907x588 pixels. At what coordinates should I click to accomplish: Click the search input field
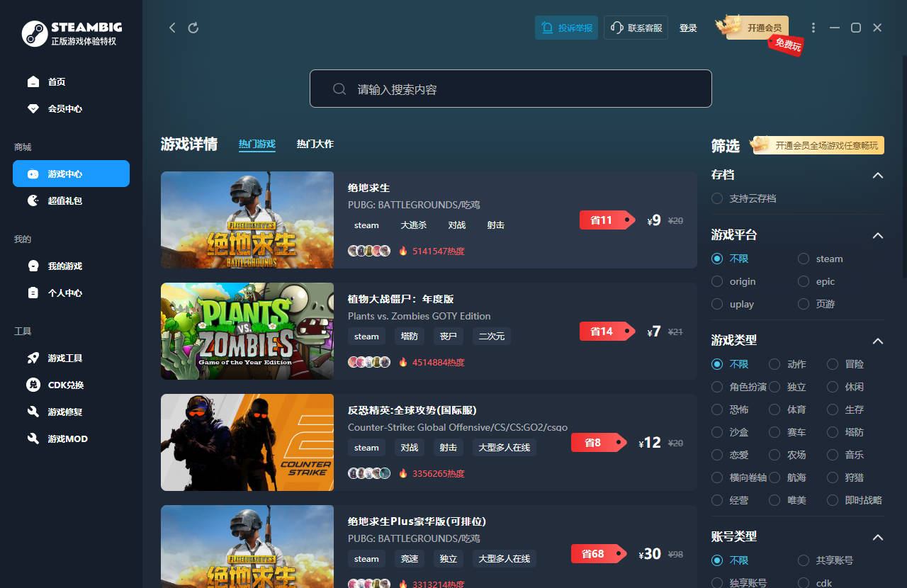(x=510, y=89)
